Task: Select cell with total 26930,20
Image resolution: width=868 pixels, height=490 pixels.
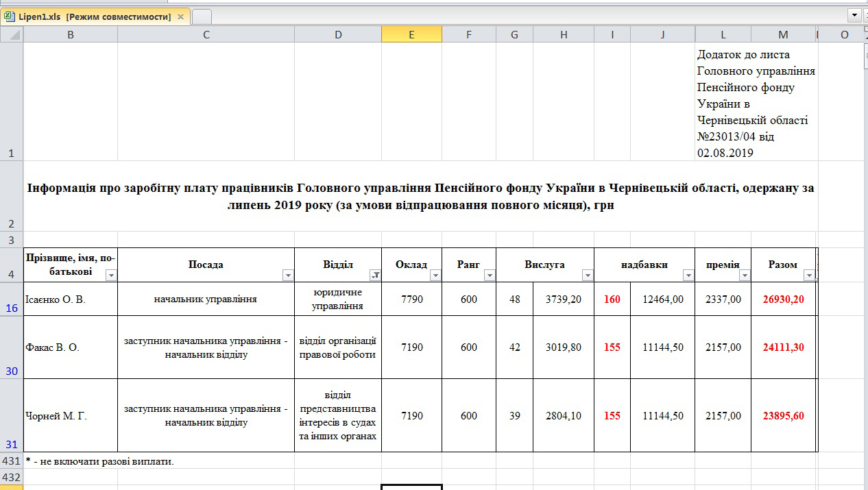Action: coord(783,299)
